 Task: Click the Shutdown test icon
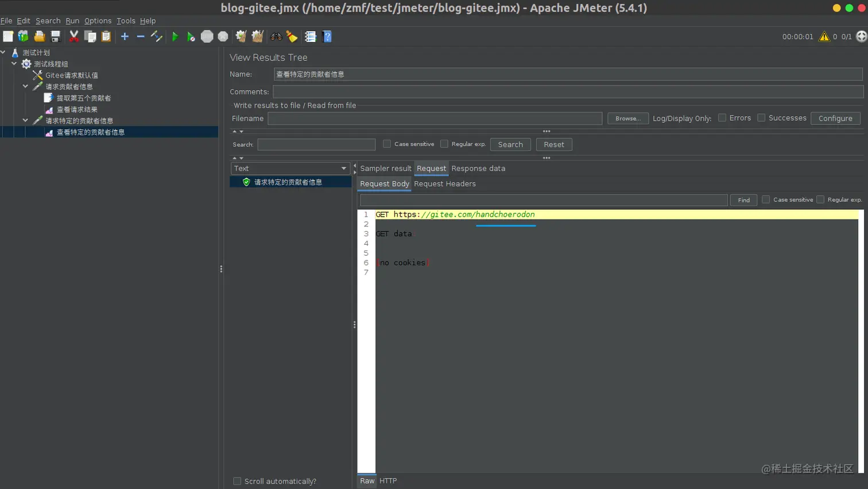pos(223,37)
